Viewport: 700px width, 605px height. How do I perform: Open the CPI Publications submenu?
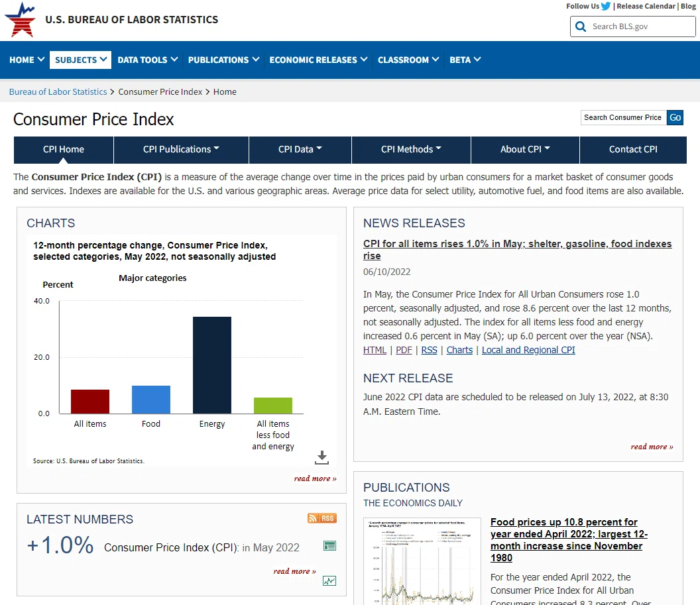(x=181, y=150)
